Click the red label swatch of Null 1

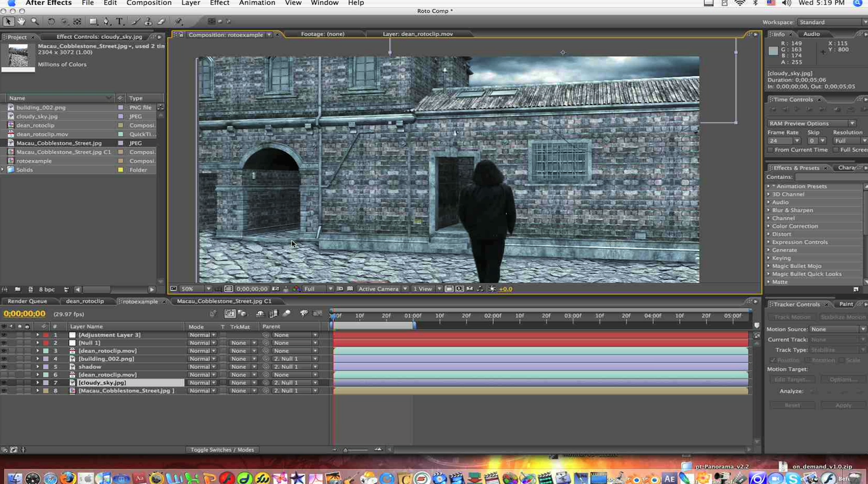point(45,342)
